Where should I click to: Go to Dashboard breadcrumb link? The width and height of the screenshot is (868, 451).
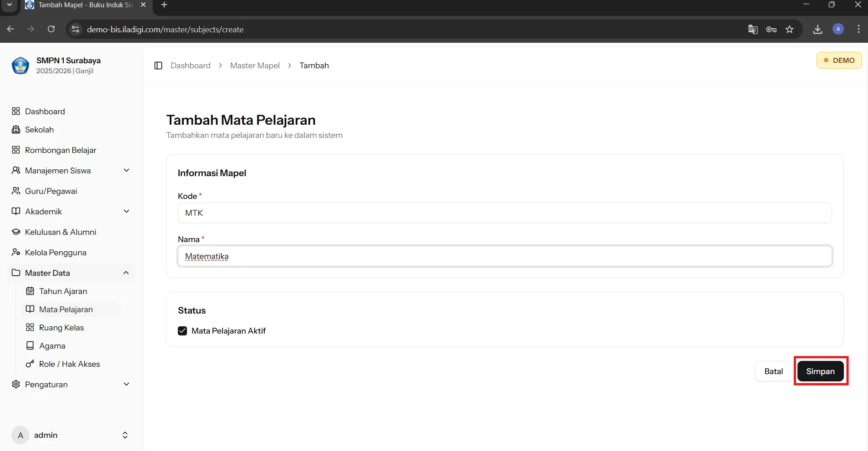190,66
